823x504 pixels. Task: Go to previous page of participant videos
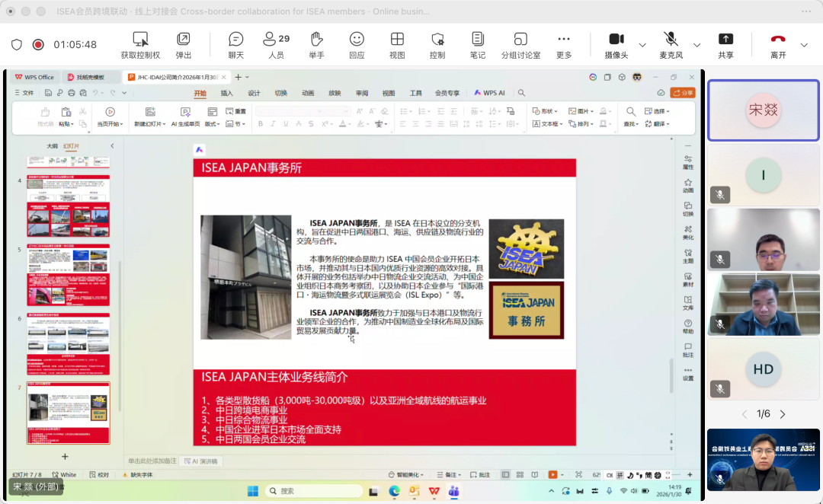pos(745,414)
